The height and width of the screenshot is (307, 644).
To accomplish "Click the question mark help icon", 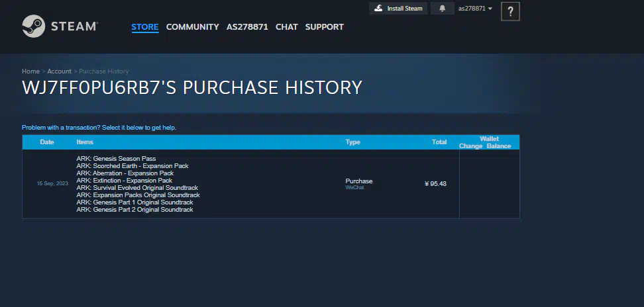I will [x=511, y=11].
